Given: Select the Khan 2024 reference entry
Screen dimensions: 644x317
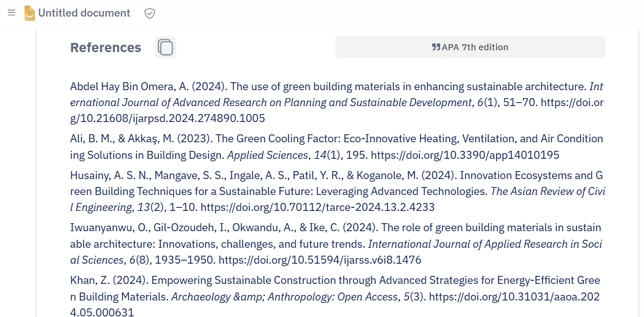Looking at the screenshot, I should (x=336, y=297).
